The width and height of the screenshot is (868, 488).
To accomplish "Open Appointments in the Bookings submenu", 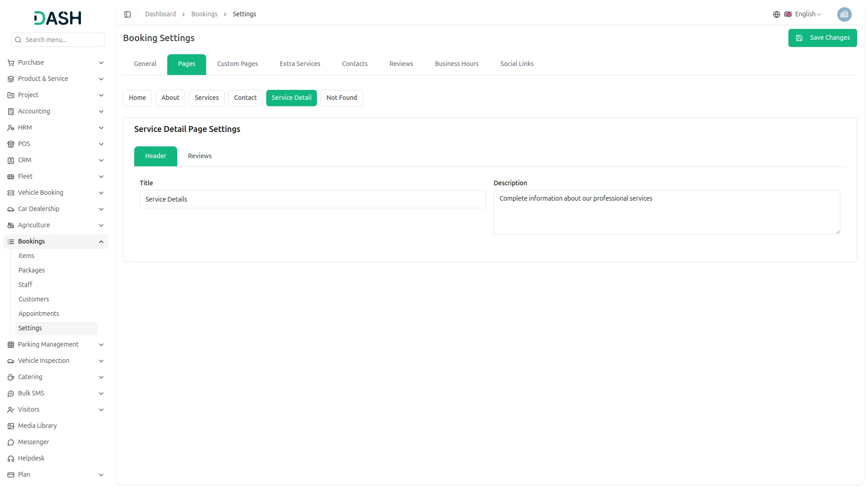I will click(x=39, y=314).
